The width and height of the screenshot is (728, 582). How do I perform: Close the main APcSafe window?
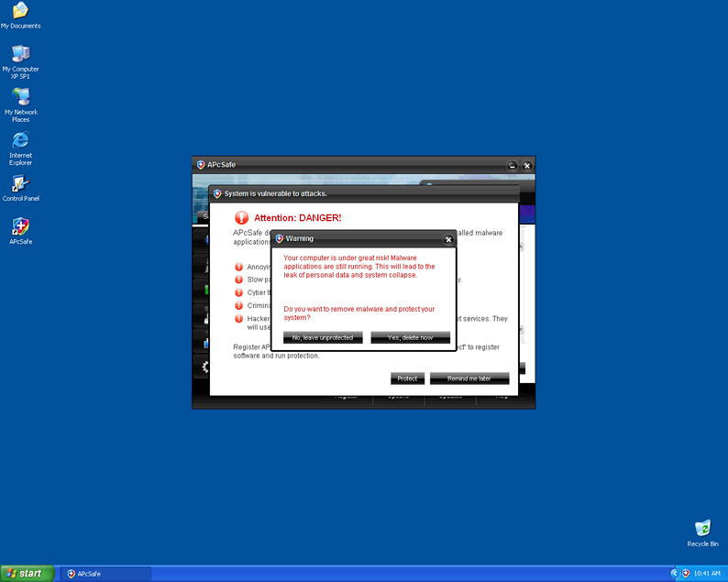[526, 165]
